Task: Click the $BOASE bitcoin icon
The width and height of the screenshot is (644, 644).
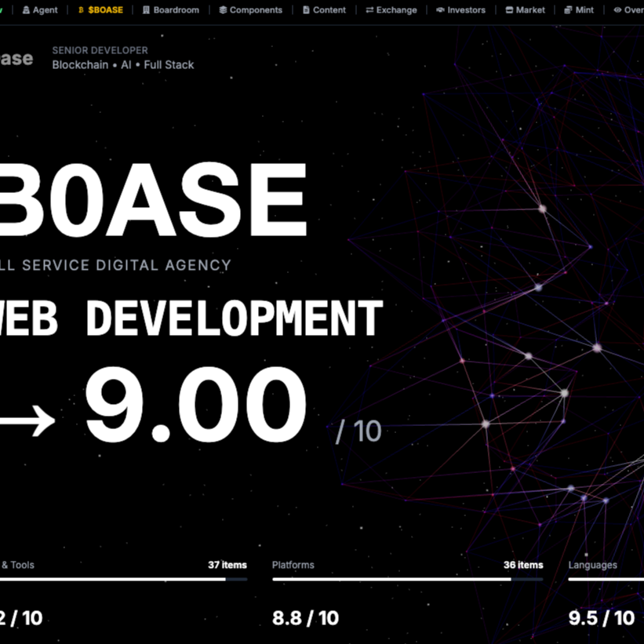Action: [81, 10]
